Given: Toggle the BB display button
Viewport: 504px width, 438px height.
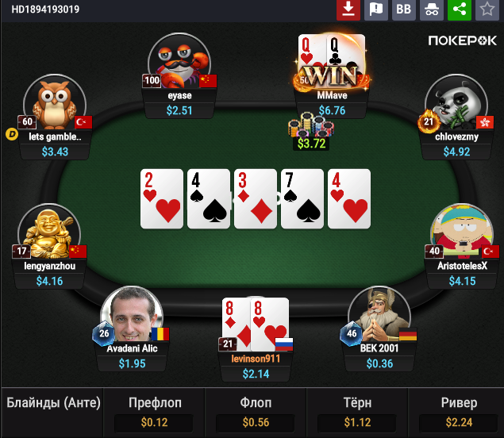Looking at the screenshot, I should tap(404, 9).
